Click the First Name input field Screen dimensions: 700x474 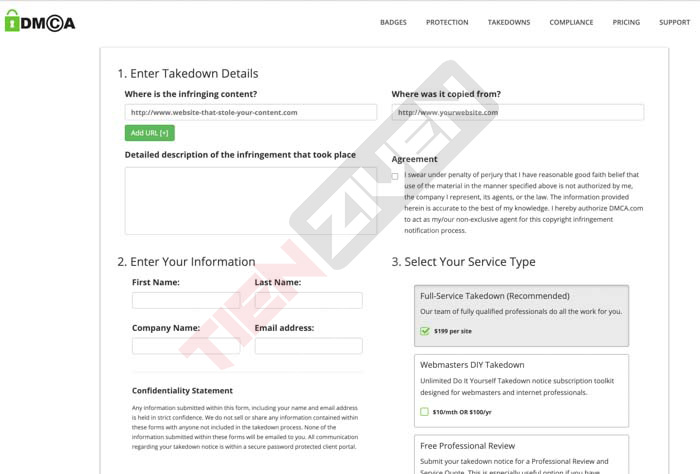click(186, 300)
